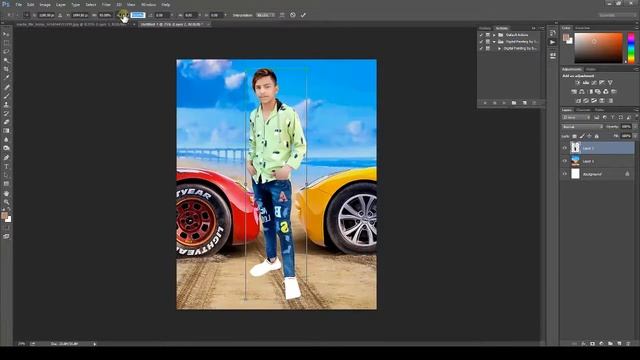Open the layer filter Kind dropdown

click(x=576, y=118)
